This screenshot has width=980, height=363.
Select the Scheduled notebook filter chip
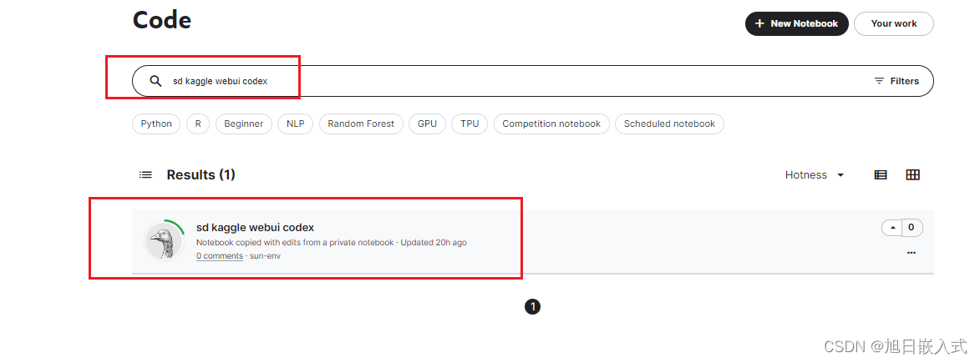(669, 124)
